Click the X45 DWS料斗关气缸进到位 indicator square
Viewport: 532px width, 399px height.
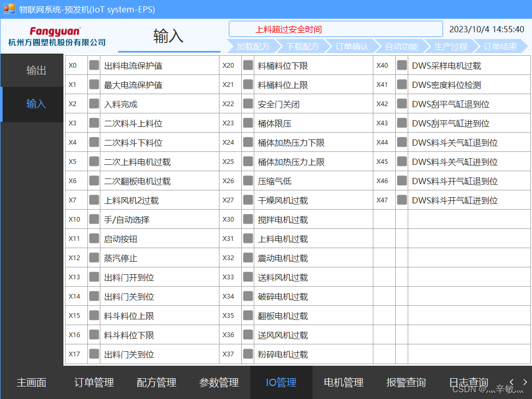[402, 161]
